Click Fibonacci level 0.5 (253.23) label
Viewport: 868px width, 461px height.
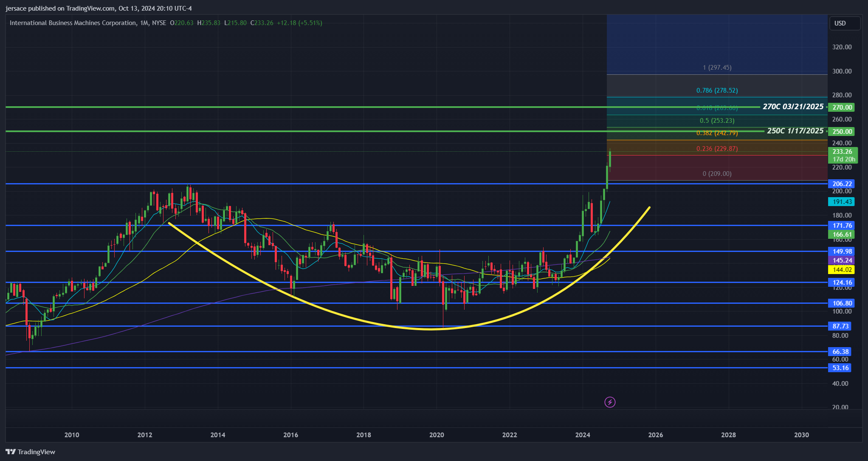point(717,121)
